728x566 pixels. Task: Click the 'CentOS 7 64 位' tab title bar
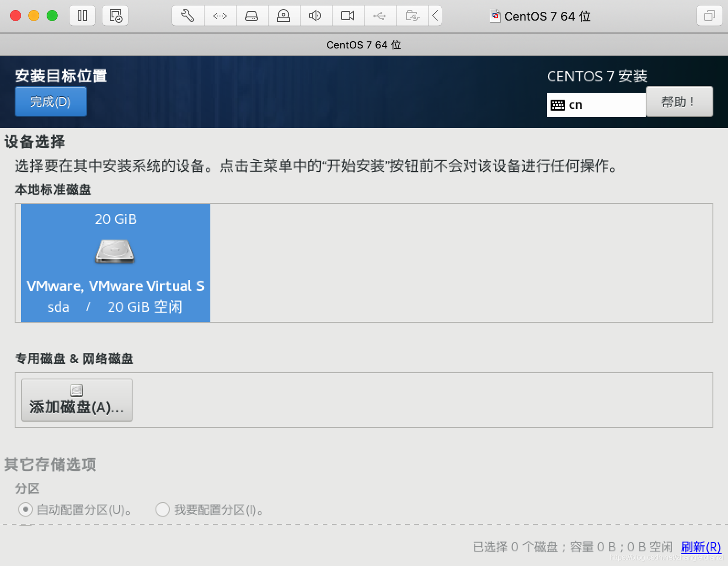click(x=364, y=45)
